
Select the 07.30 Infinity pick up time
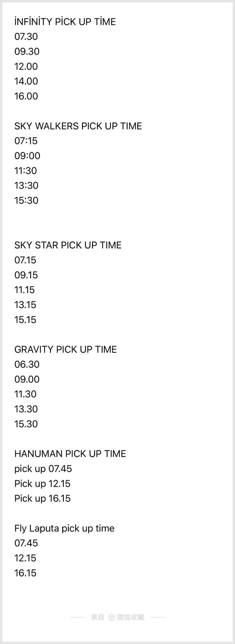coord(26,36)
